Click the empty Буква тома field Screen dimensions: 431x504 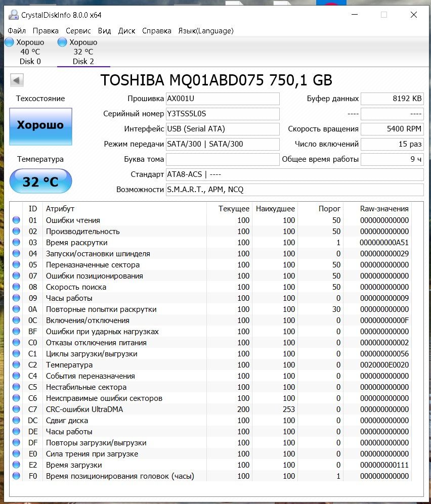[223, 159]
